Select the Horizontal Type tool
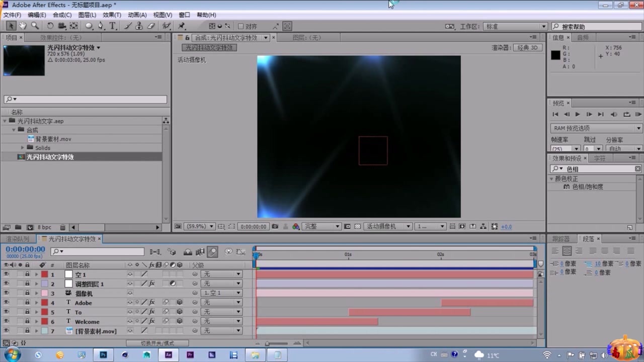Screen dimensions: 644x362 tap(113, 26)
